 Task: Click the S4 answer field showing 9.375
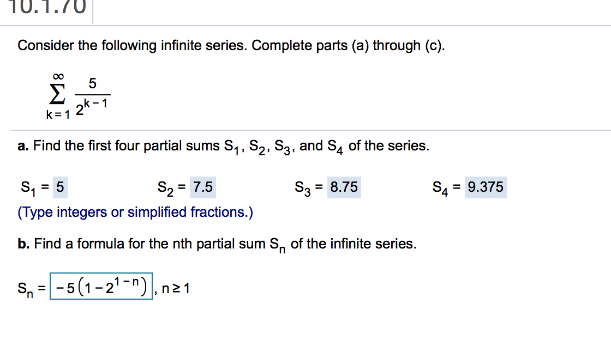click(x=486, y=187)
